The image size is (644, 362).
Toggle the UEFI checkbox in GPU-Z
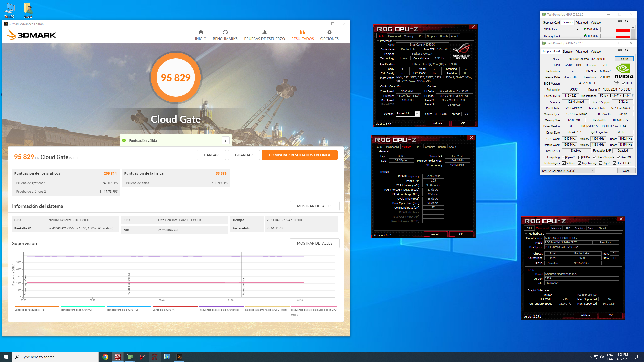(623, 83)
